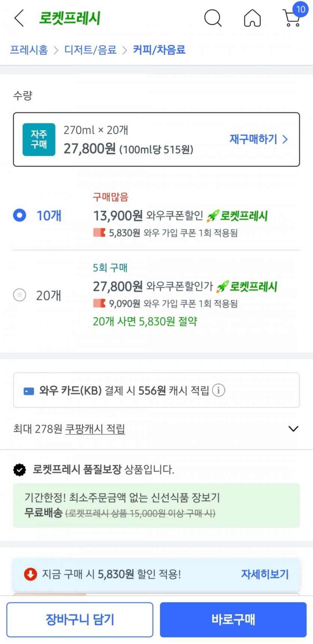313x644 pixels.
Task: Tap the back arrow icon
Action: (x=19, y=18)
